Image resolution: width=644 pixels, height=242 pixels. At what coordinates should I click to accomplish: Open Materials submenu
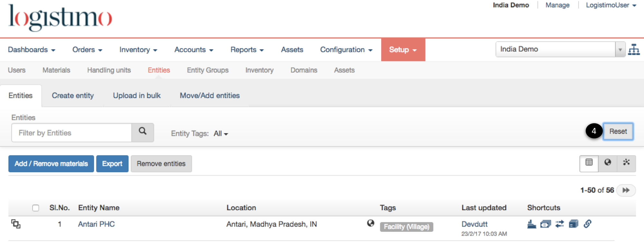click(x=56, y=70)
